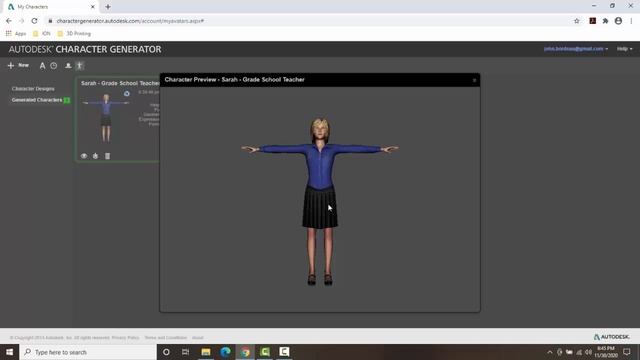Viewport: 640px width, 360px height.
Task: Click the download icon on the Sarah card
Action: tap(96, 156)
